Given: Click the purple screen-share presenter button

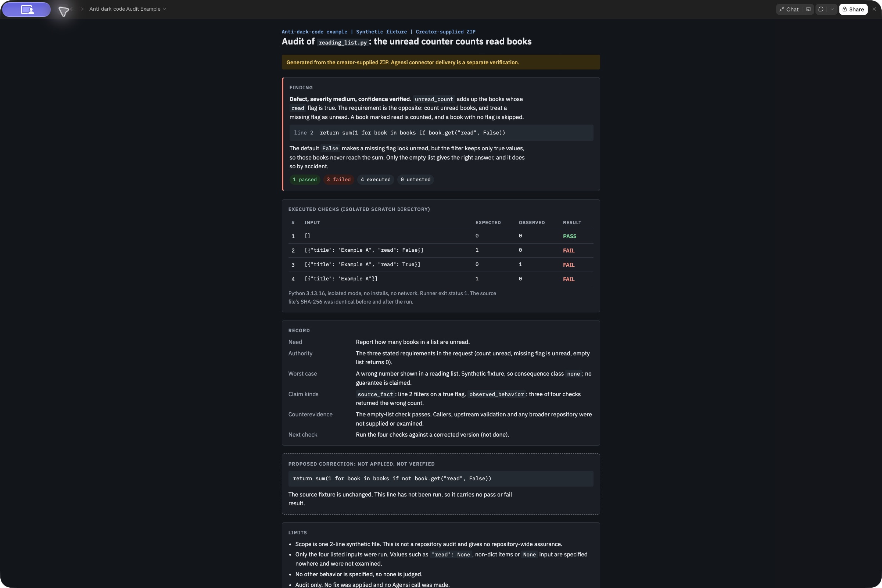Looking at the screenshot, I should click(26, 10).
